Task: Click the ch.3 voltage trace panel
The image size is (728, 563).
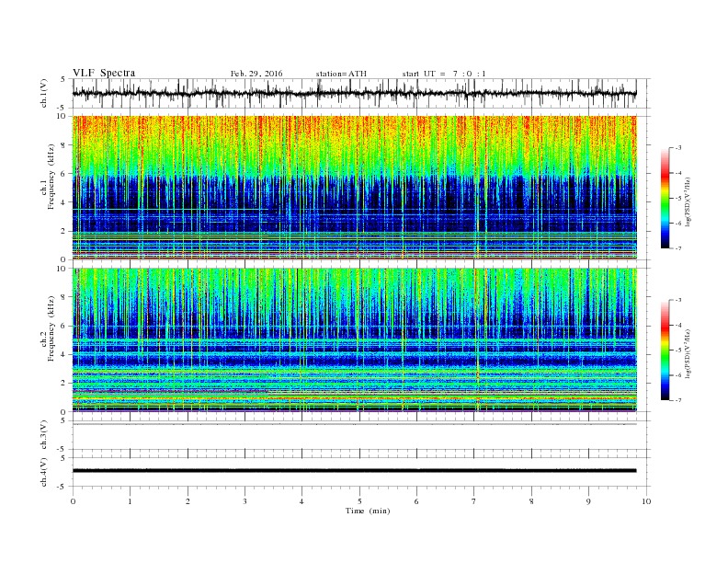Action: (361, 435)
